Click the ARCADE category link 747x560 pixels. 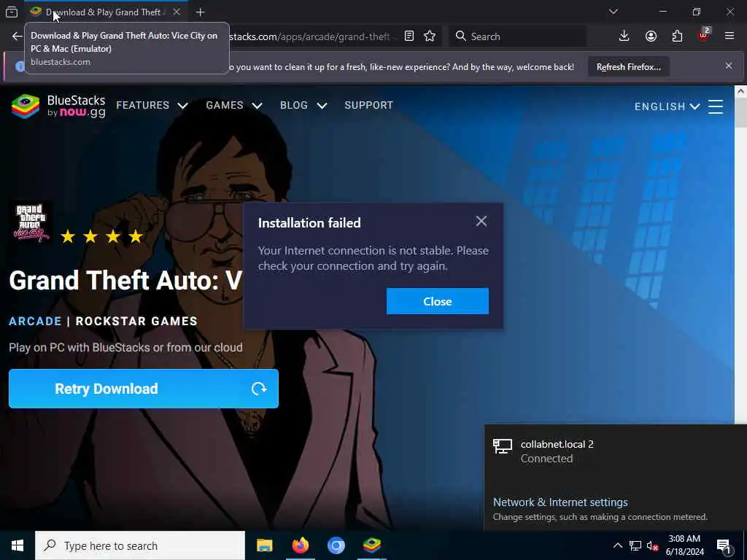coord(35,321)
